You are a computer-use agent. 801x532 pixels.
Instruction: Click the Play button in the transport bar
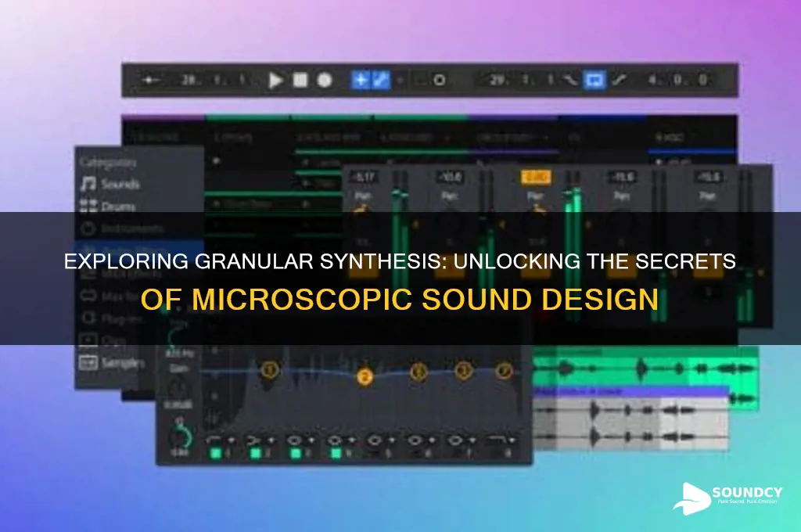tap(275, 81)
